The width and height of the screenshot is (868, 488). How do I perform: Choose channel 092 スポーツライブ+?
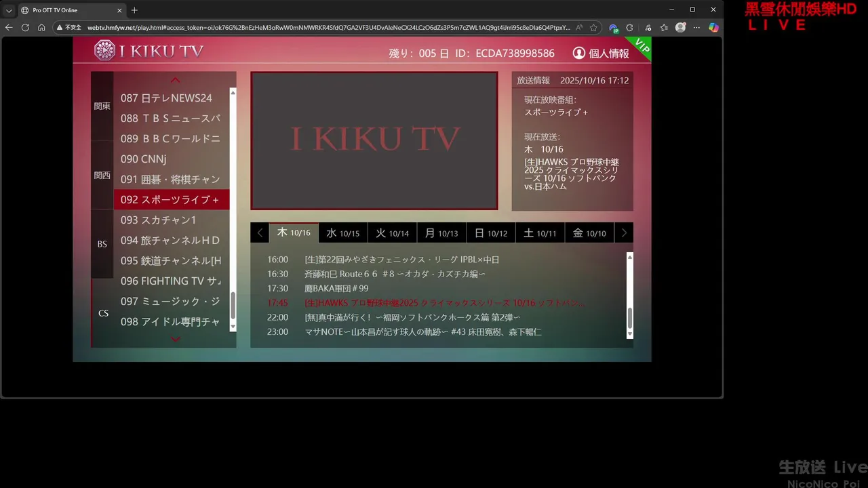(171, 200)
